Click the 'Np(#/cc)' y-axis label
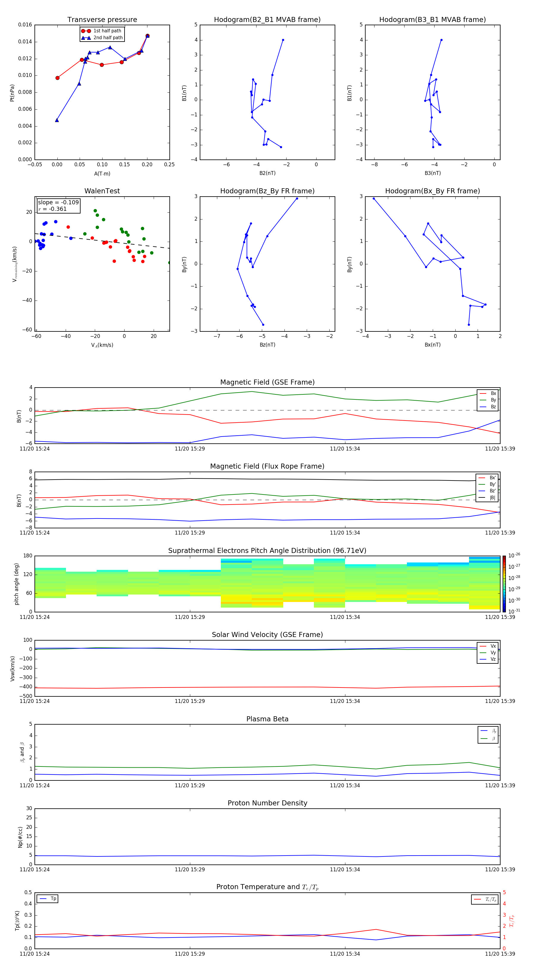The height and width of the screenshot is (980, 535). [x=20, y=837]
